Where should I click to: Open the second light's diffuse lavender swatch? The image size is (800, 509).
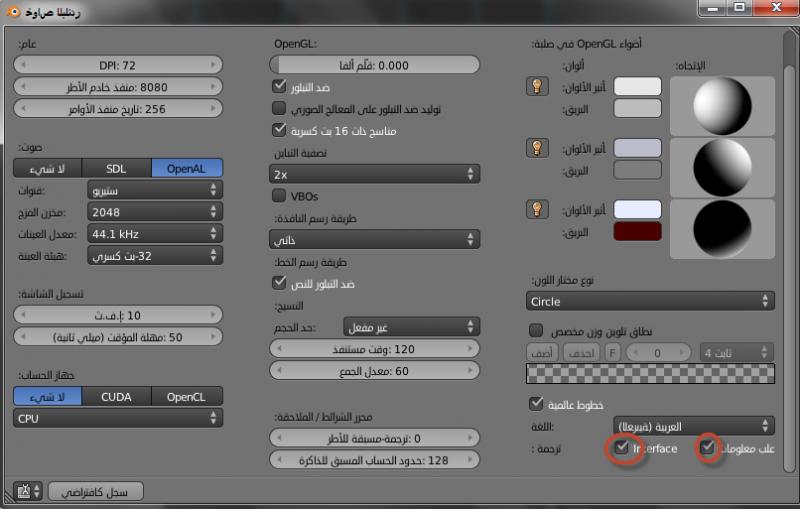637,148
